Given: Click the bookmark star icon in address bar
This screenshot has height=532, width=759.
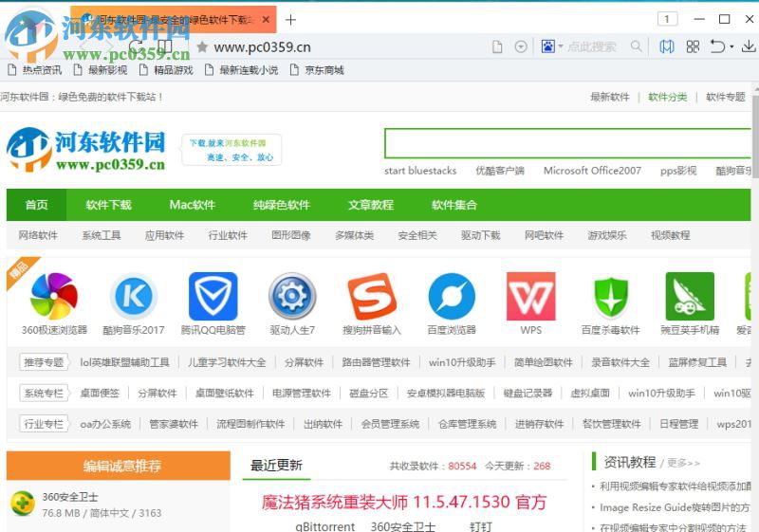Looking at the screenshot, I should [202, 46].
